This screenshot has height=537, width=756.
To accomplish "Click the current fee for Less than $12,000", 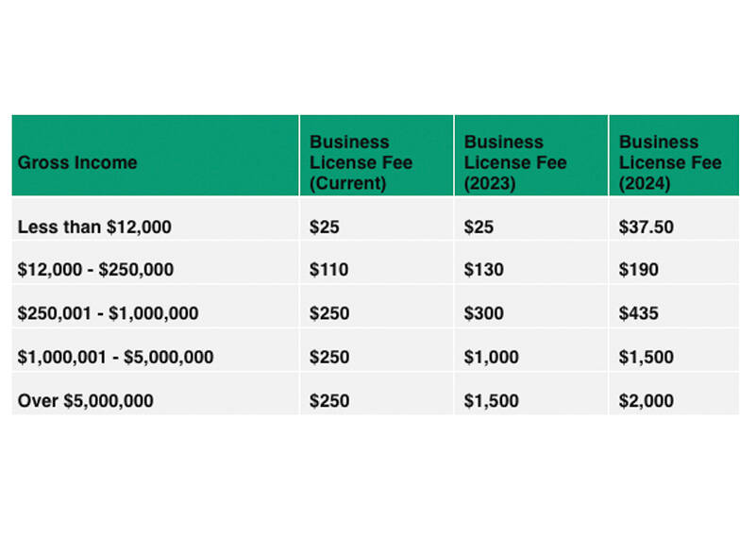I will pos(324,226).
